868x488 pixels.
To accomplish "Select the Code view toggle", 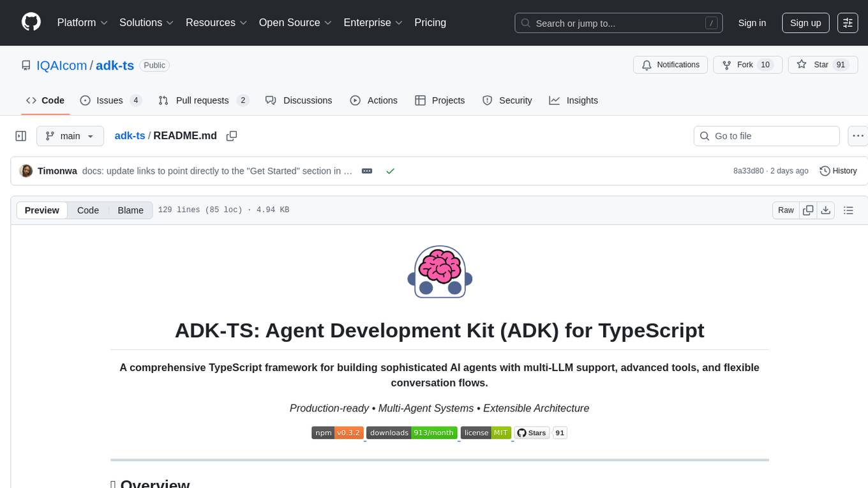I will pyautogui.click(x=88, y=210).
